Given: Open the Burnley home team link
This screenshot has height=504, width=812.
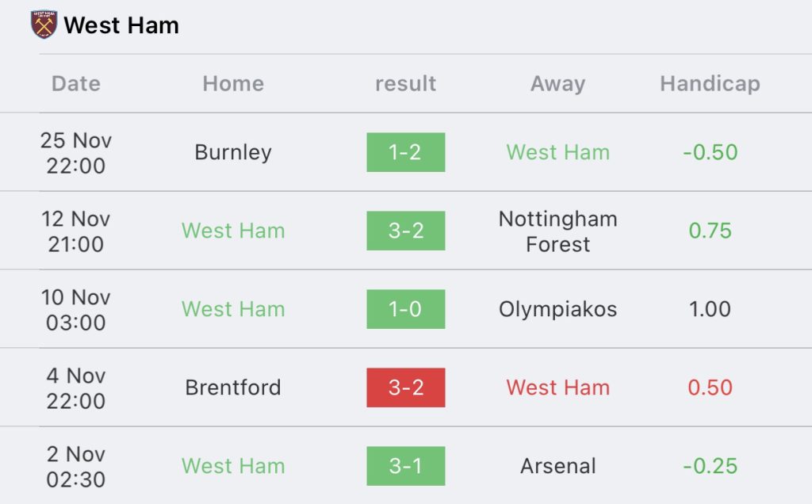Looking at the screenshot, I should click(x=233, y=152).
